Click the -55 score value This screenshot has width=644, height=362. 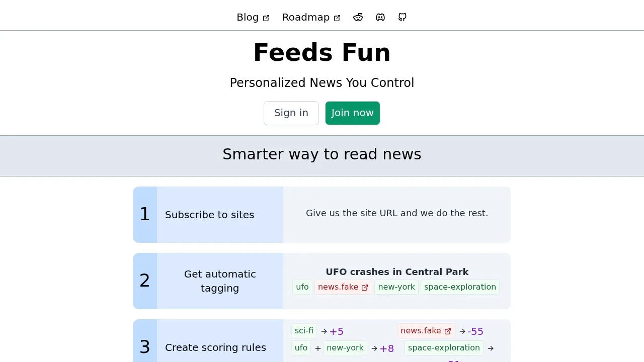(475, 332)
